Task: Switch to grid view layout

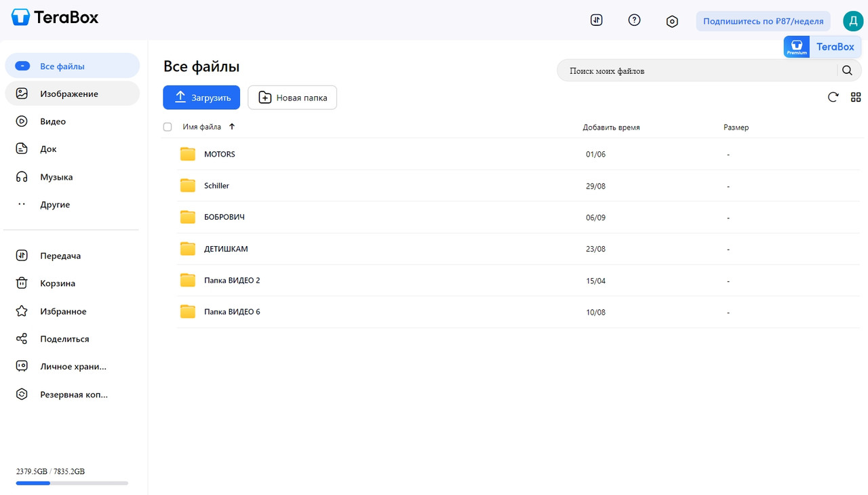Action: pyautogui.click(x=856, y=97)
